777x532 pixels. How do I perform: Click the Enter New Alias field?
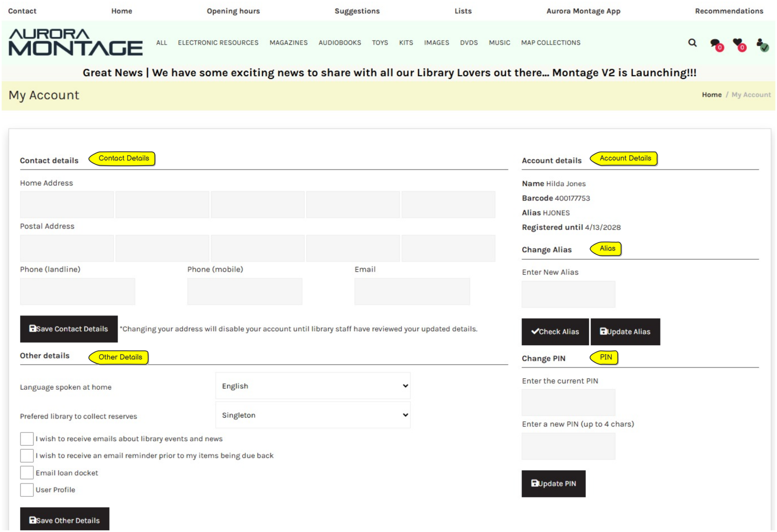point(568,295)
